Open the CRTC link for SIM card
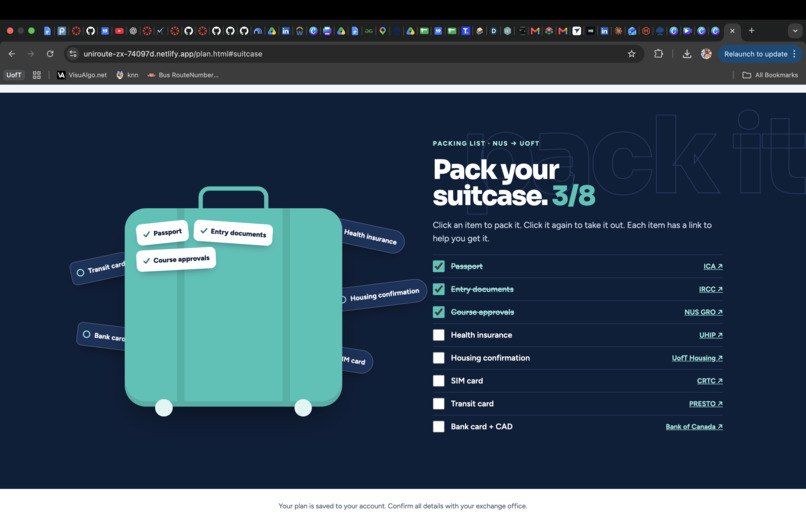The height and width of the screenshot is (523, 806). click(710, 381)
